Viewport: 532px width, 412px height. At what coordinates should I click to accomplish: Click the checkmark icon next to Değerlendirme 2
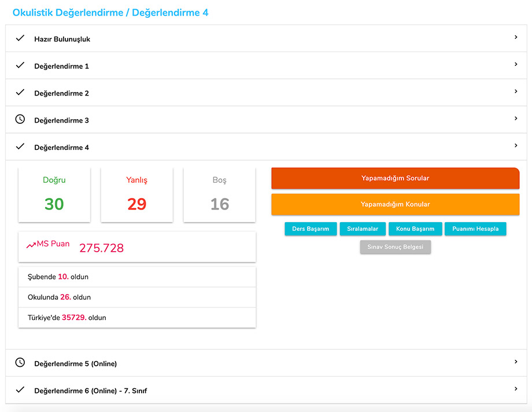click(20, 93)
